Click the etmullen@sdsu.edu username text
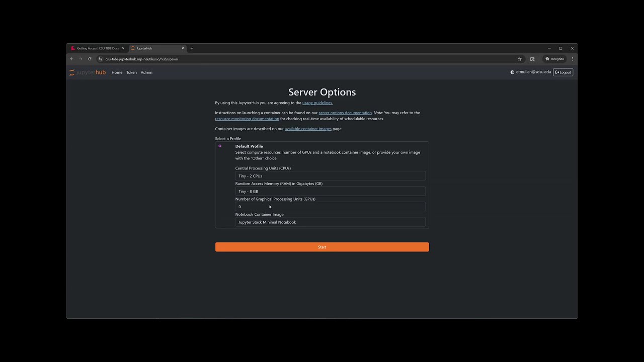This screenshot has width=644, height=362. [x=533, y=72]
